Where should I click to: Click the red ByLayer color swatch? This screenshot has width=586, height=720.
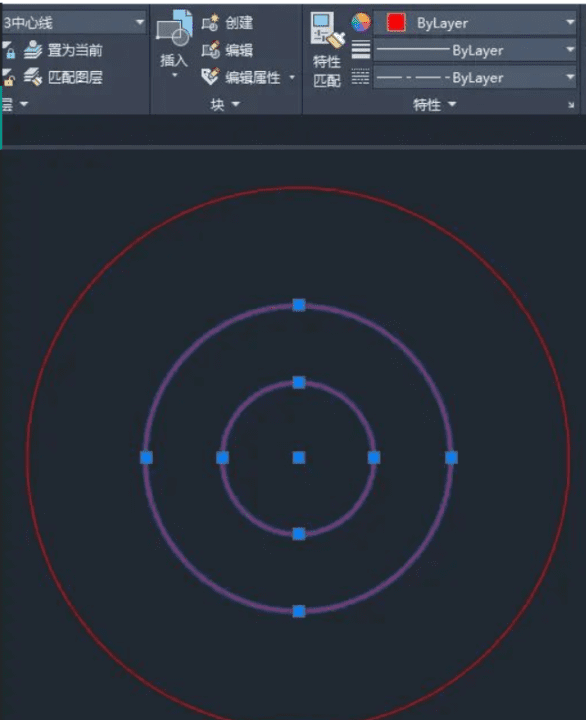396,22
